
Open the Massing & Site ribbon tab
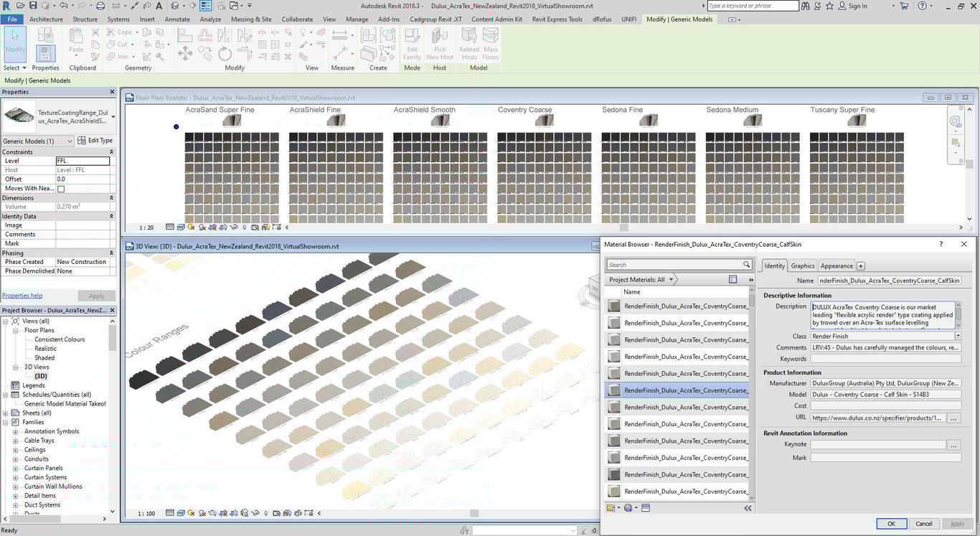251,19
